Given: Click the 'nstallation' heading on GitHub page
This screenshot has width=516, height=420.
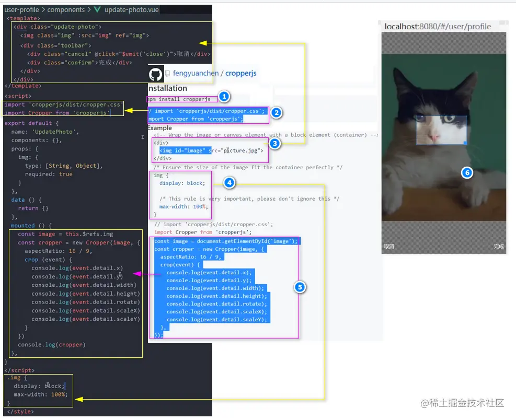Looking at the screenshot, I should tap(167, 88).
